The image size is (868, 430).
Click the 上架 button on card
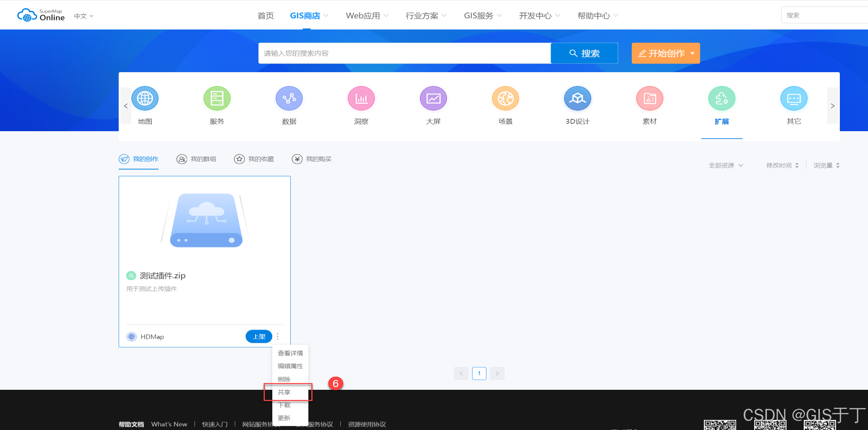[x=259, y=336]
